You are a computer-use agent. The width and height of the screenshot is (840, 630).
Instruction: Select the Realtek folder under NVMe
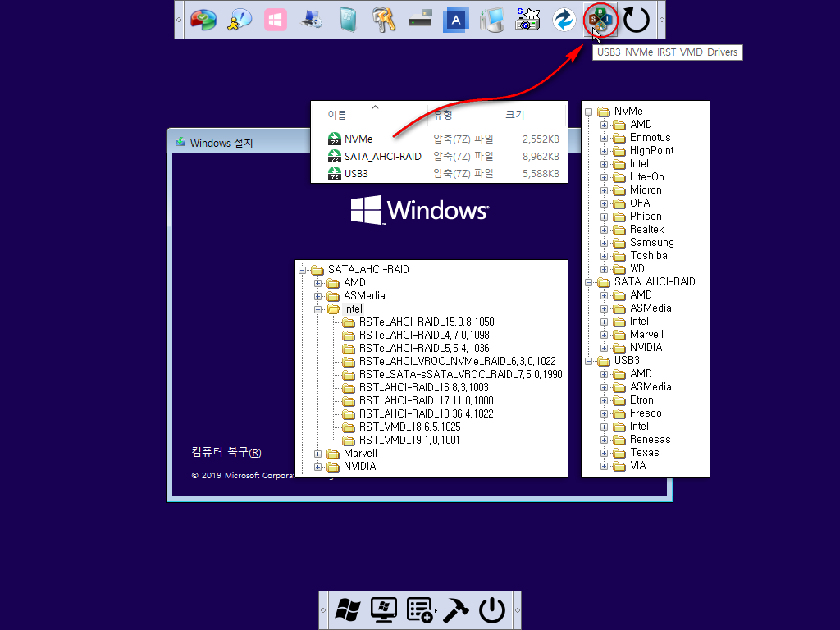(646, 230)
